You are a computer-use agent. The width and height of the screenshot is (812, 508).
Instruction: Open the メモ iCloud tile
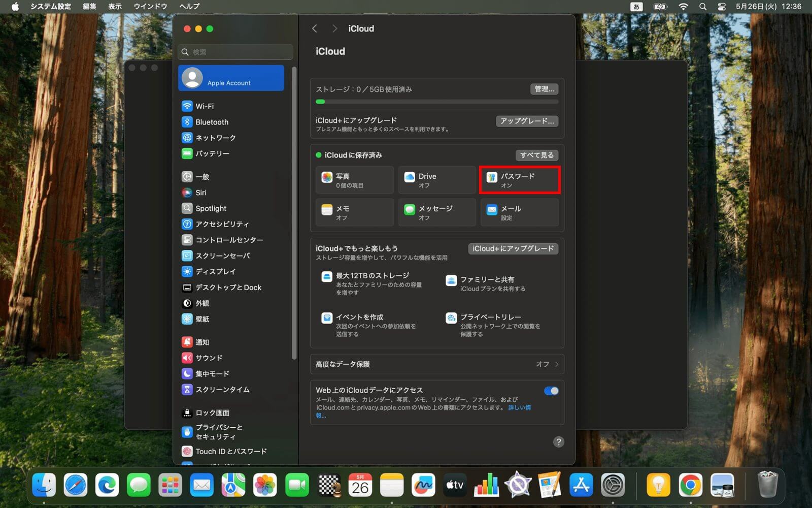point(355,212)
